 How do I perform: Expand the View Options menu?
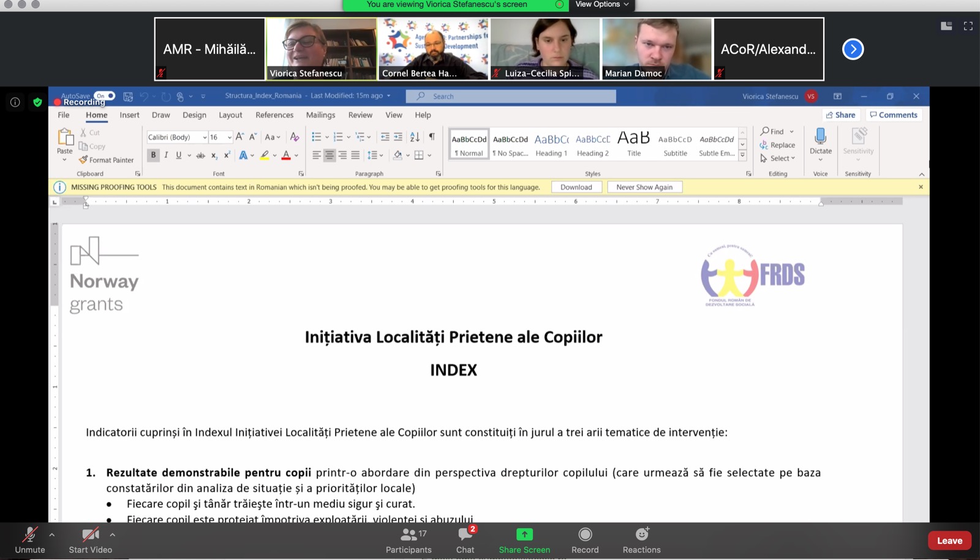(601, 4)
